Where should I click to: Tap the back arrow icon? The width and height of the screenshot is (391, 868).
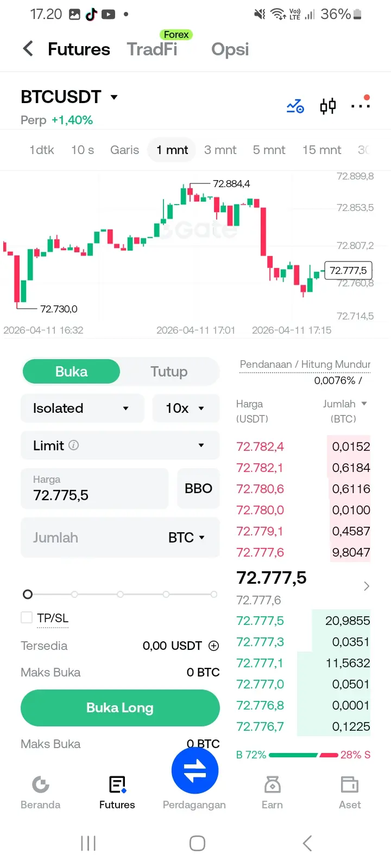[28, 49]
